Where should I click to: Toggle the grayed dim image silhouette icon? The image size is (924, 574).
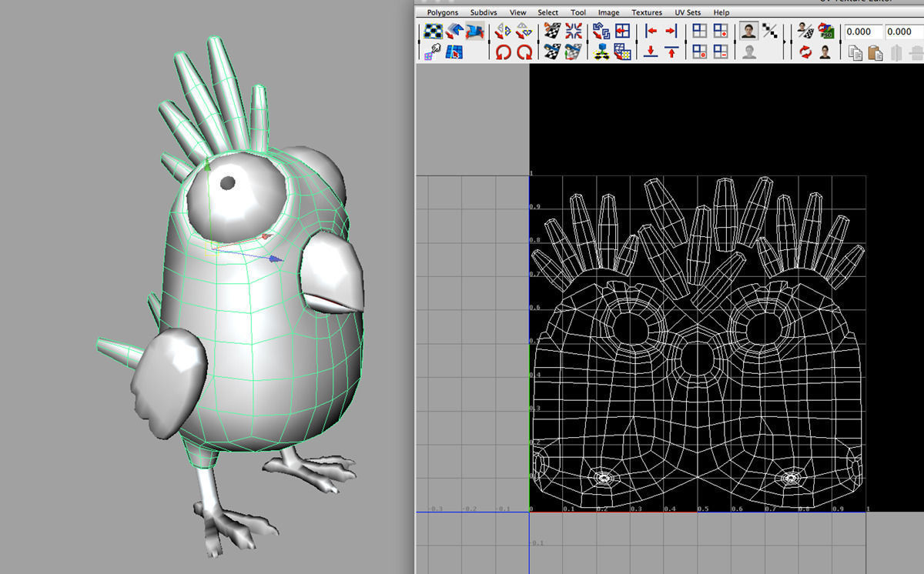(x=748, y=52)
